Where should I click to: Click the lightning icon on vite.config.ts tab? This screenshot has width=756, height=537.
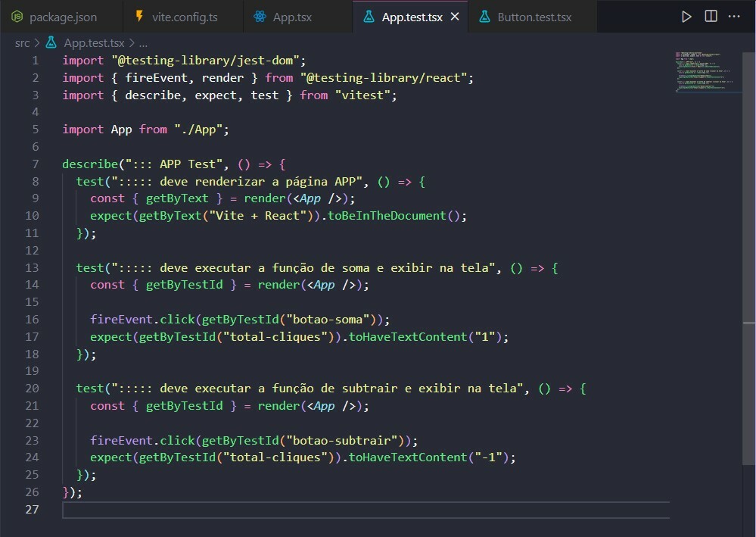(x=138, y=17)
